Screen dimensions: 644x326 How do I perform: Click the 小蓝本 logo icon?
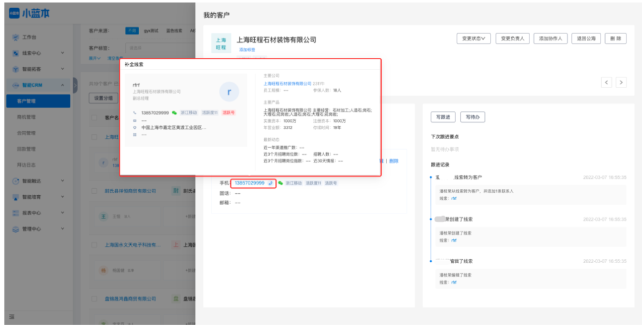click(x=13, y=12)
